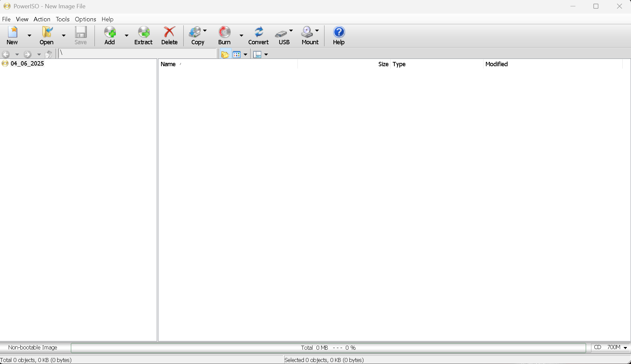The height and width of the screenshot is (364, 631).
Task: Expand the Mount dropdown arrow
Action: [317, 31]
